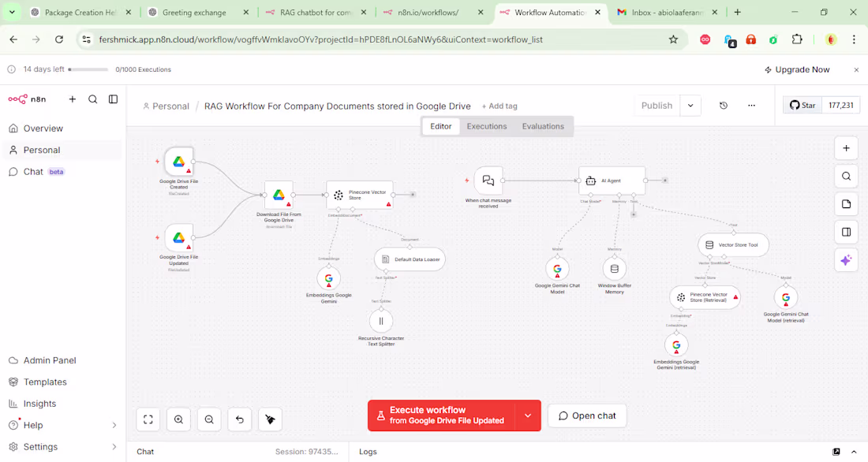The image size is (868, 462).
Task: Expand the Publish dropdown arrow
Action: click(690, 105)
